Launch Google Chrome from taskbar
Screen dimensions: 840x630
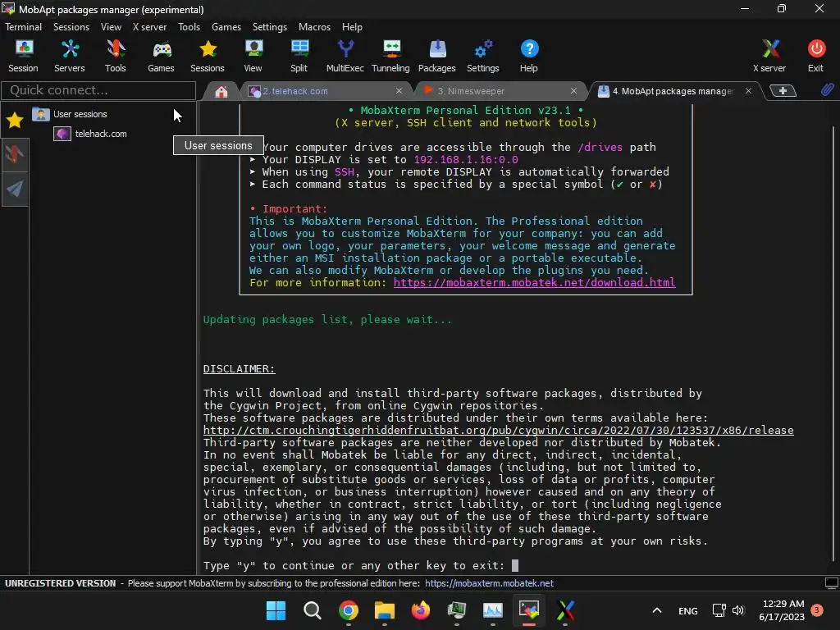click(x=348, y=610)
